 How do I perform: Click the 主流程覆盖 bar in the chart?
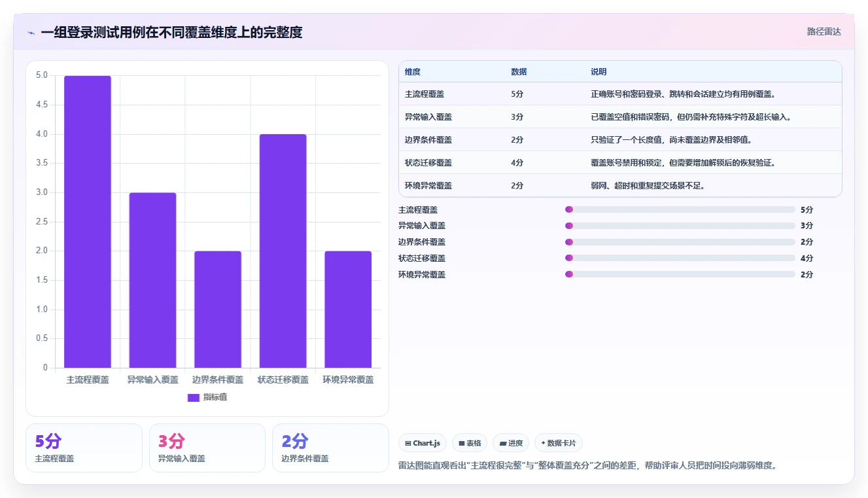point(88,222)
